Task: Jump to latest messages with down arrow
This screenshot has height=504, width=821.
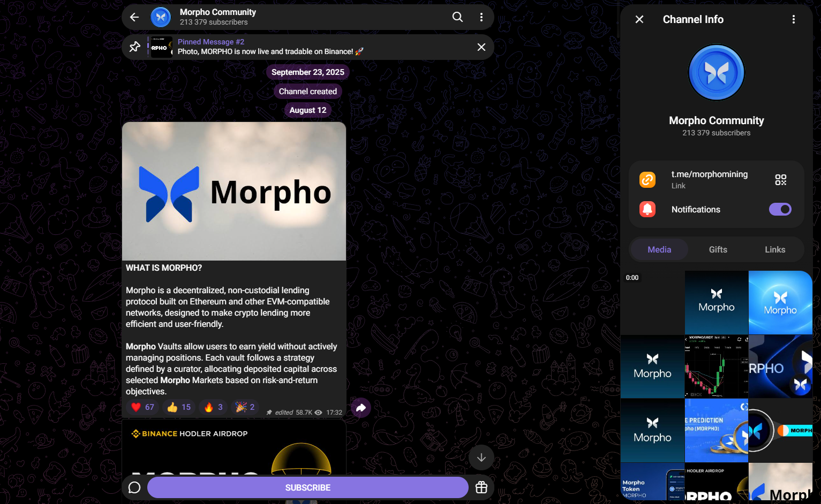Action: (x=481, y=457)
